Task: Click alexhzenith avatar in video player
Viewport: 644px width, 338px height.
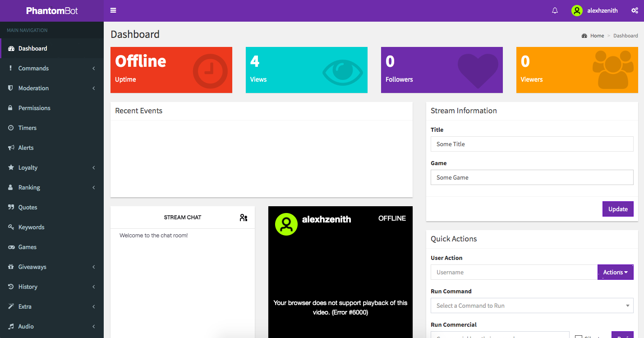Action: tap(286, 224)
